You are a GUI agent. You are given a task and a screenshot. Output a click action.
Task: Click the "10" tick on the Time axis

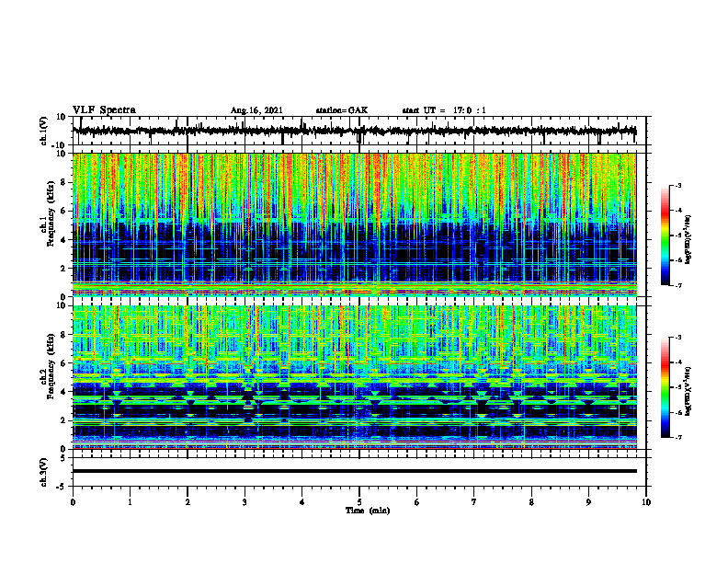tap(646, 502)
